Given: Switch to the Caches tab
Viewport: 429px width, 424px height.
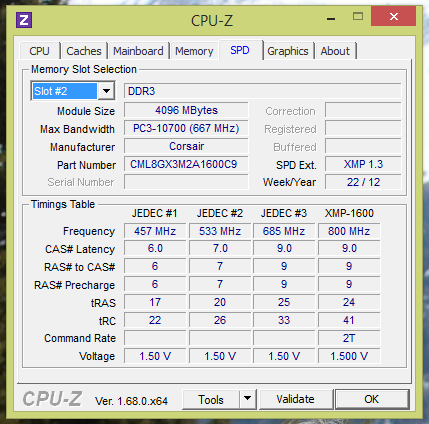Looking at the screenshot, I should pyautogui.click(x=84, y=51).
